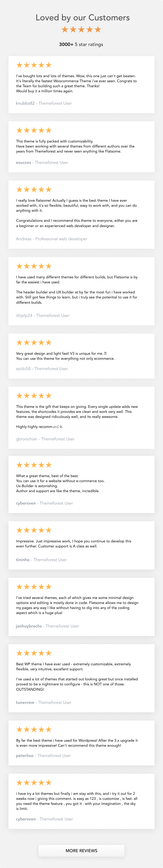Click the stars on esucces's review

click(33, 130)
